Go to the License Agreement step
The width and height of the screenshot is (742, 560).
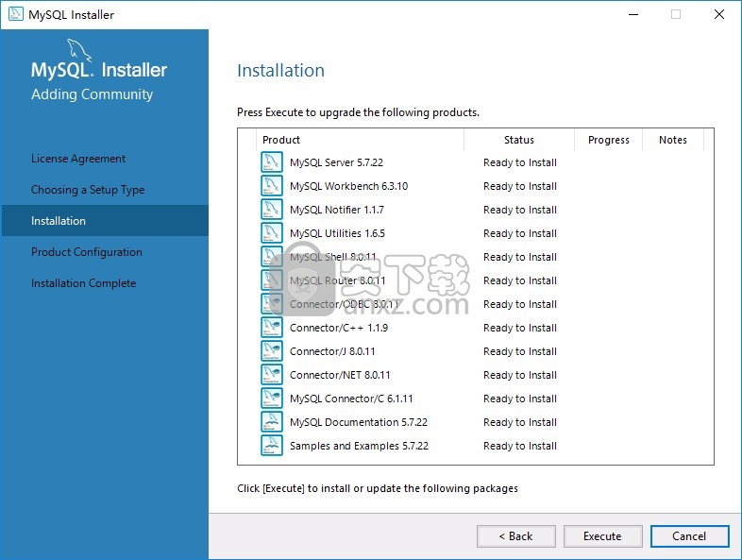coord(78,159)
